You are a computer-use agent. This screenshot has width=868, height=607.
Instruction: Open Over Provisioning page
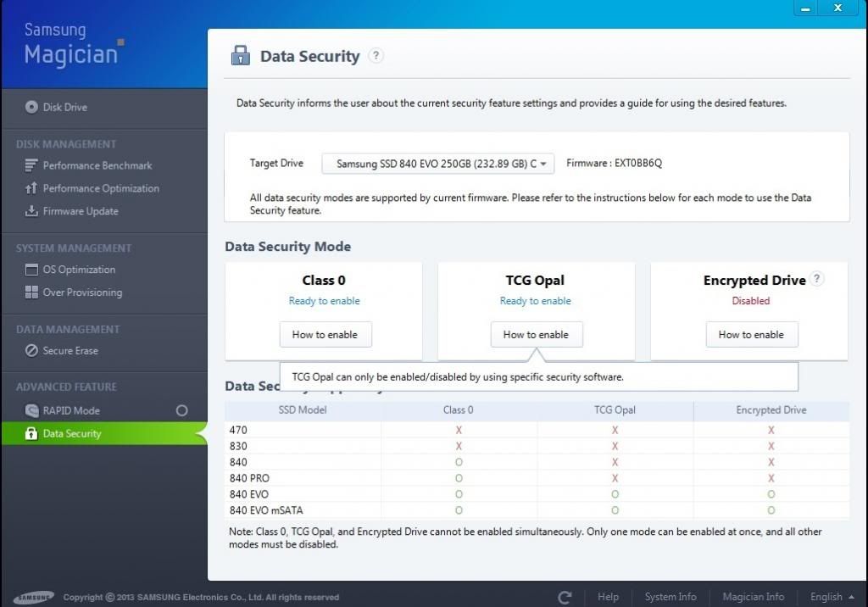82,292
